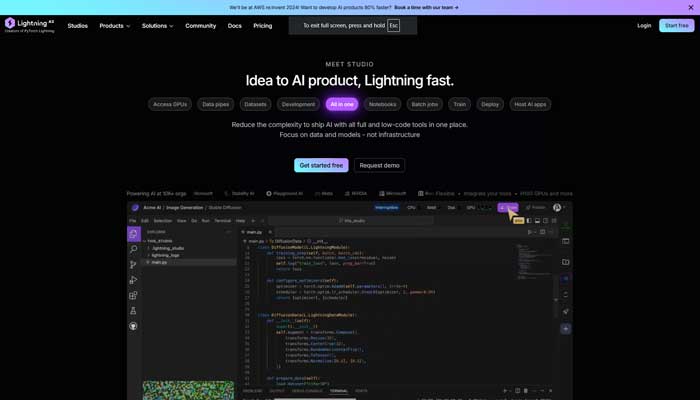700x400 pixels.
Task: Close the main.py editor tab
Action: pos(270,232)
